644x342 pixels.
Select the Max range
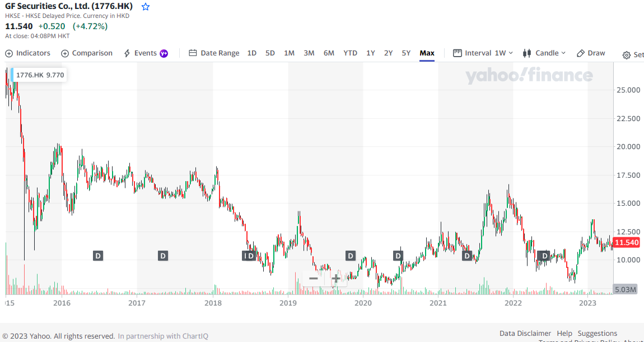pyautogui.click(x=427, y=53)
